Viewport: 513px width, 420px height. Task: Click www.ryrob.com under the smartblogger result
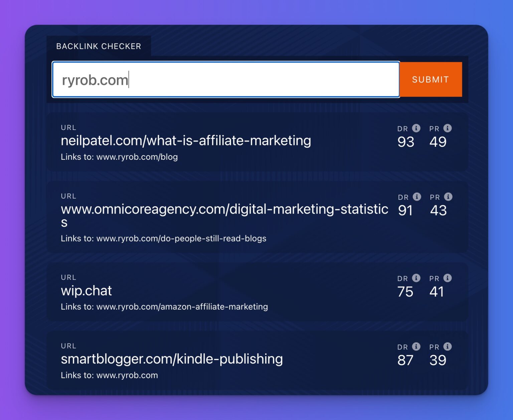click(x=127, y=375)
